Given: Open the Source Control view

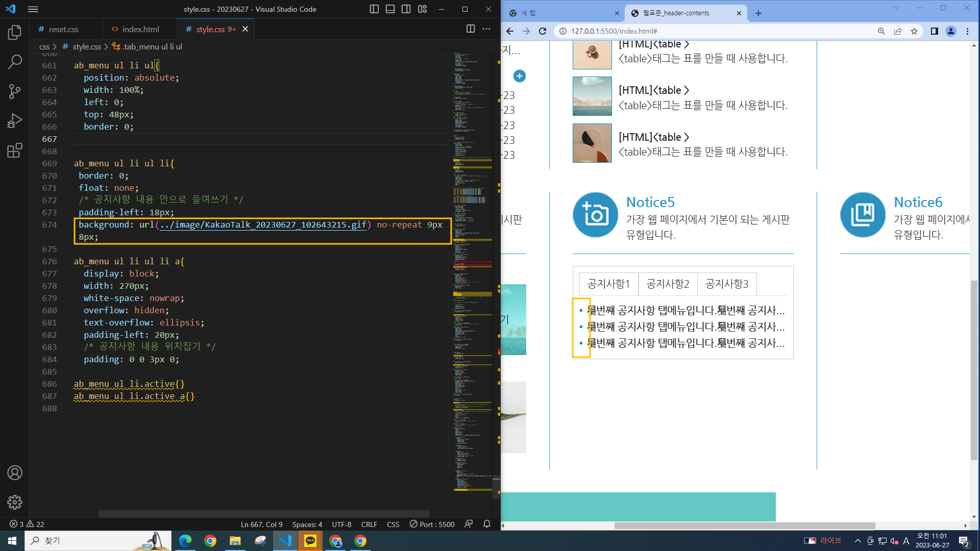Looking at the screenshot, I should 15,91.
